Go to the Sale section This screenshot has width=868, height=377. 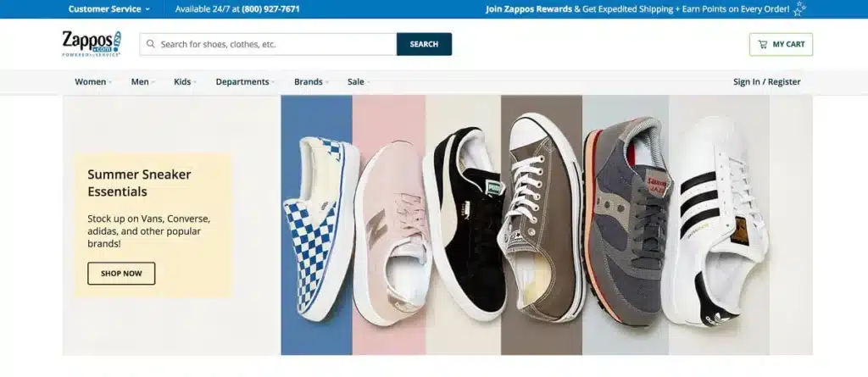pyautogui.click(x=357, y=82)
